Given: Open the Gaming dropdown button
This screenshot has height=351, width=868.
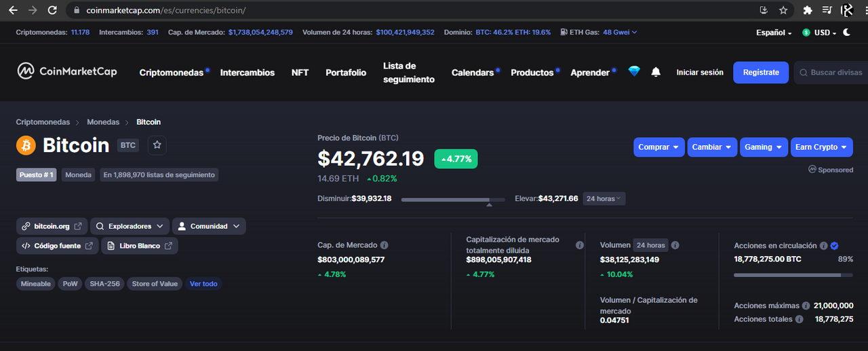Looking at the screenshot, I should (x=764, y=147).
